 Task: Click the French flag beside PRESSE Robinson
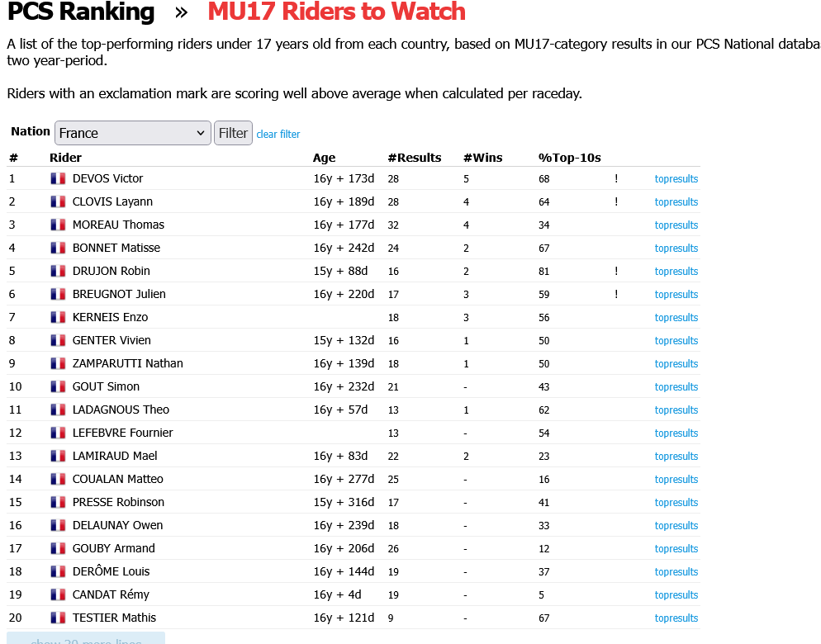[58, 503]
